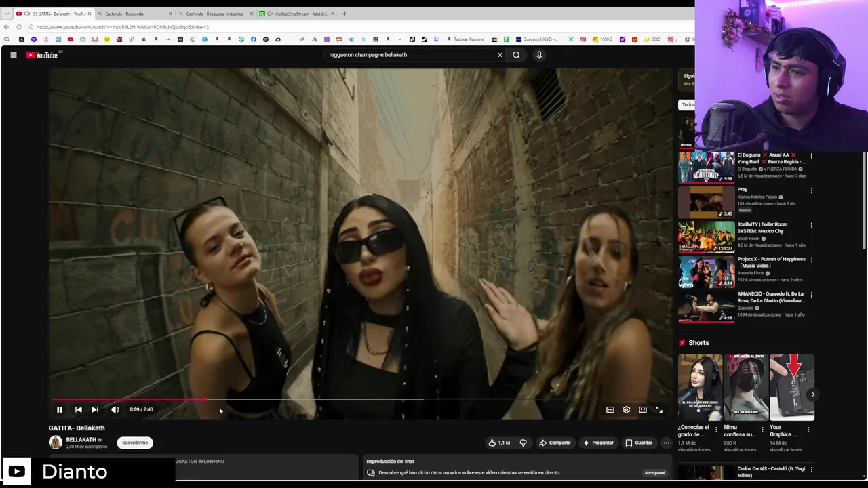Open options menu for Project X video
This screenshot has height=488, width=868.
tap(812, 260)
